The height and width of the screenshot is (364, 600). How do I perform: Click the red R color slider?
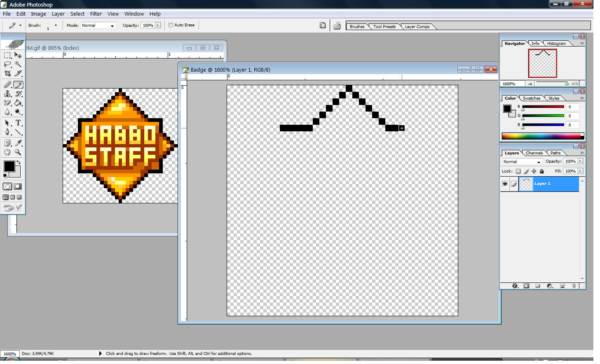click(543, 107)
